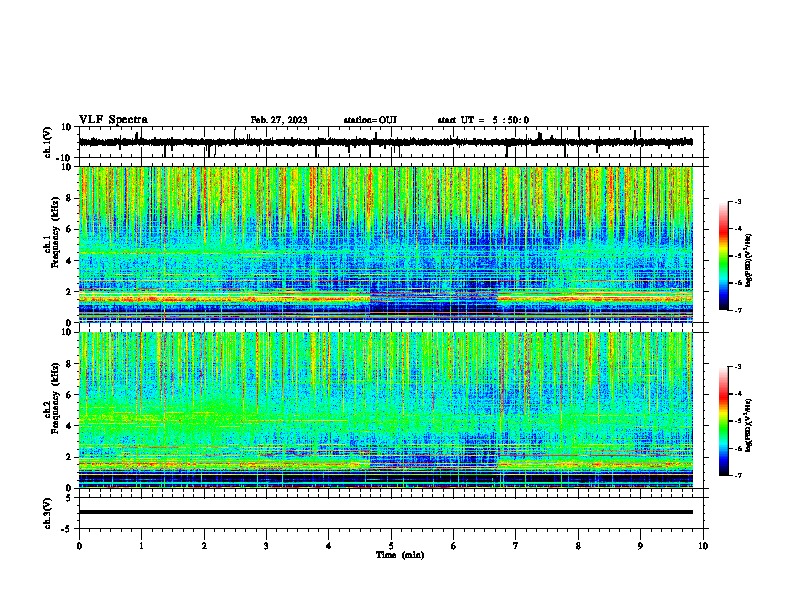Click time axis tick label "1"
792x612 pixels.
(141, 546)
